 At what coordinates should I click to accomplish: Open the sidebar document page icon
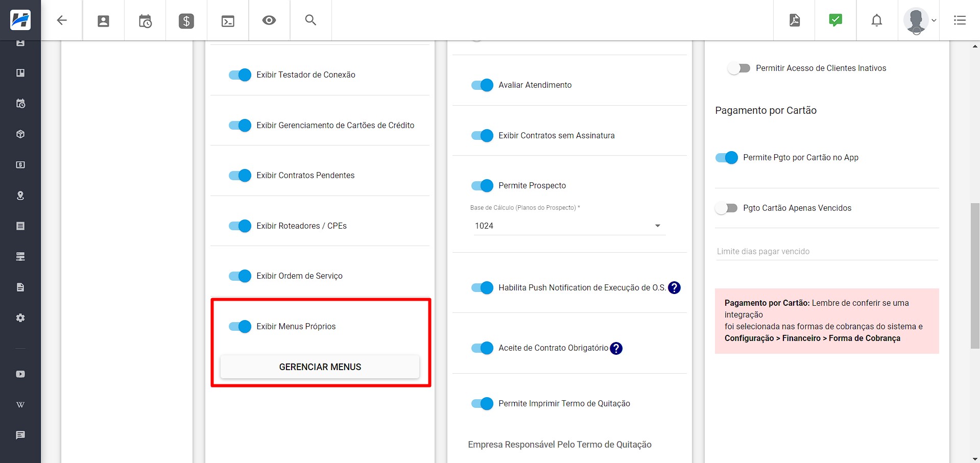20,287
